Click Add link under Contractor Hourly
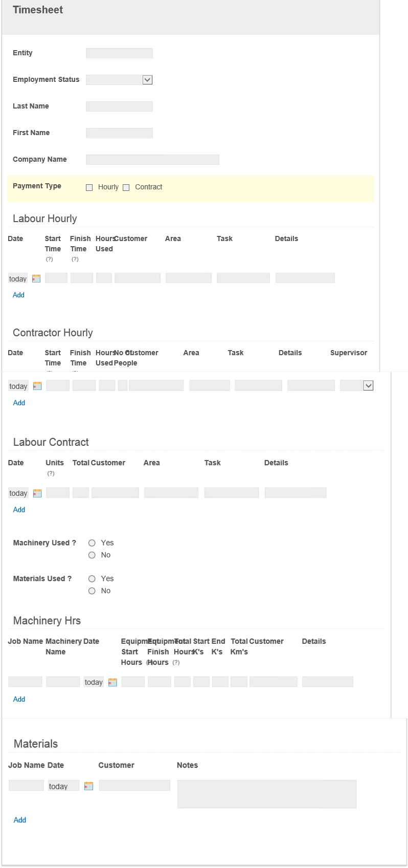The width and height of the screenshot is (408, 868). (19, 403)
